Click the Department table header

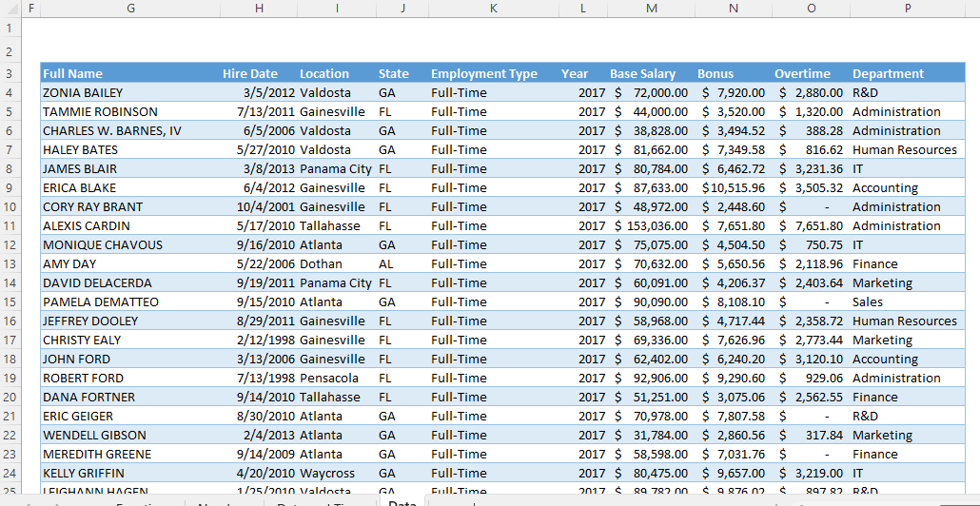(908, 74)
